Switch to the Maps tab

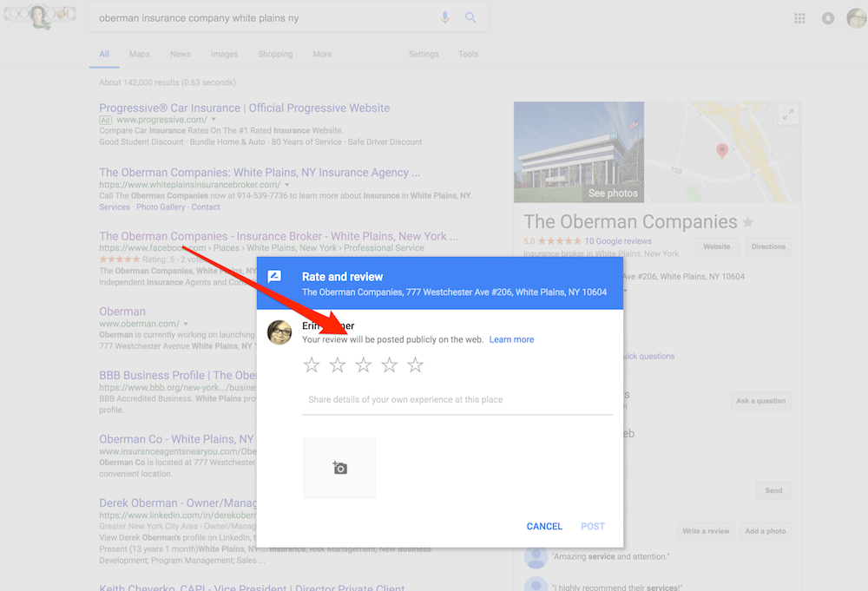140,54
